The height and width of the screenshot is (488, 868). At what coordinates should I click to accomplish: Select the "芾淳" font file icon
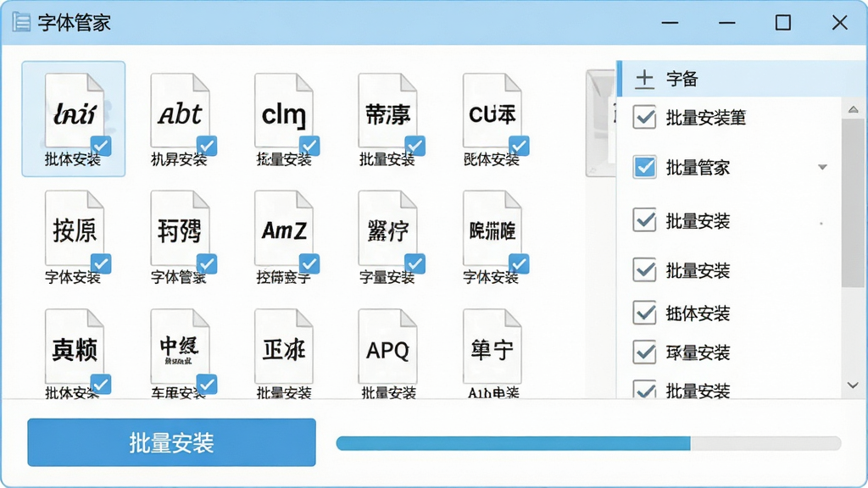coord(387,111)
